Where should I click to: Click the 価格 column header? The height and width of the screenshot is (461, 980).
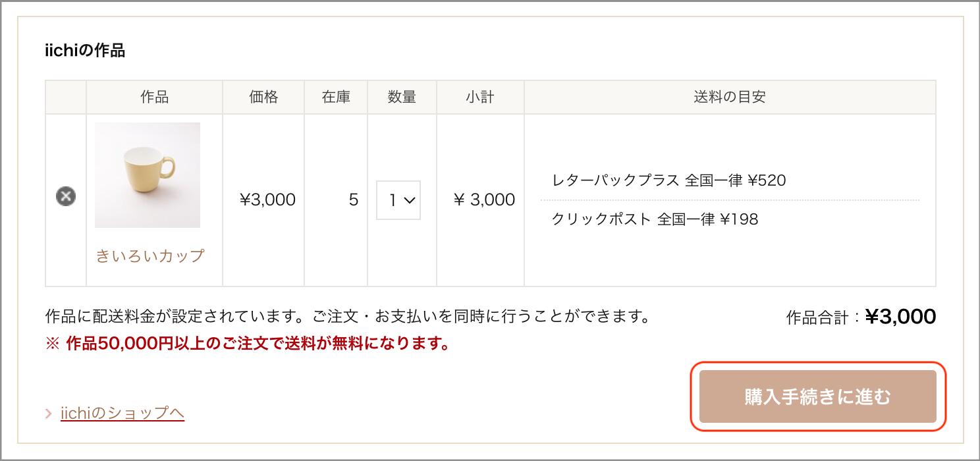point(263,97)
